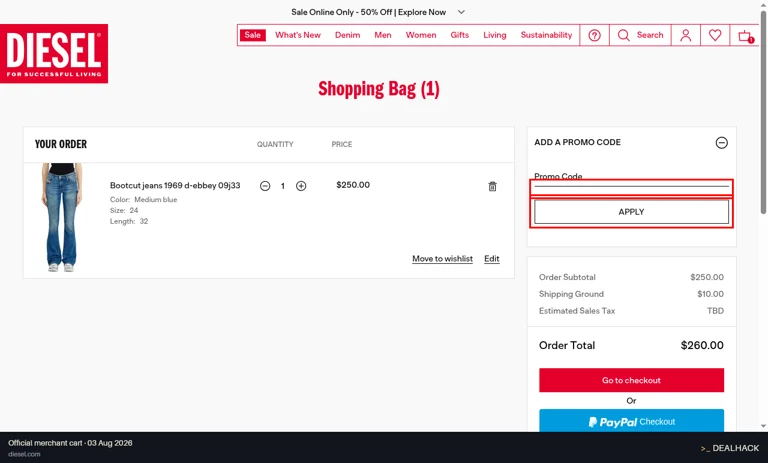Open the Gifts menu
Viewport: 768px width, 463px height.
tap(459, 35)
